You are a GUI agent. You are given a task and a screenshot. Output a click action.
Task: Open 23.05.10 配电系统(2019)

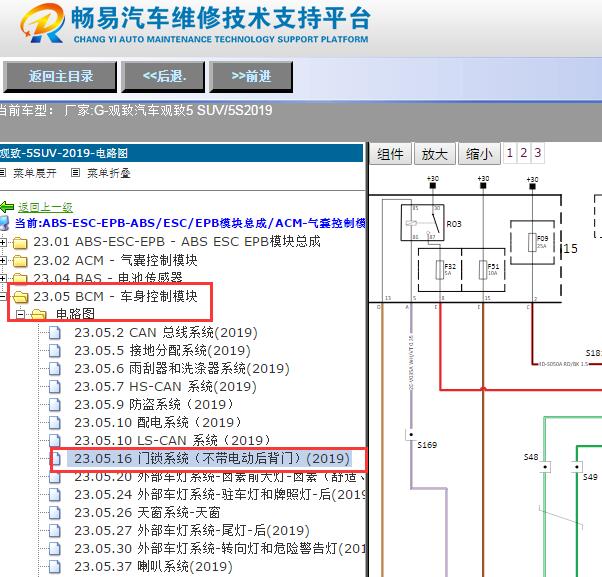[x=158, y=423]
